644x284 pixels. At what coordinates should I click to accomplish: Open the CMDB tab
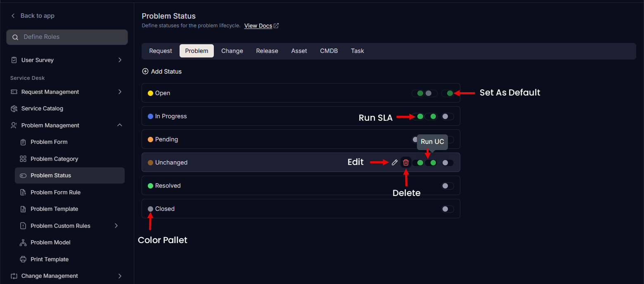click(329, 51)
